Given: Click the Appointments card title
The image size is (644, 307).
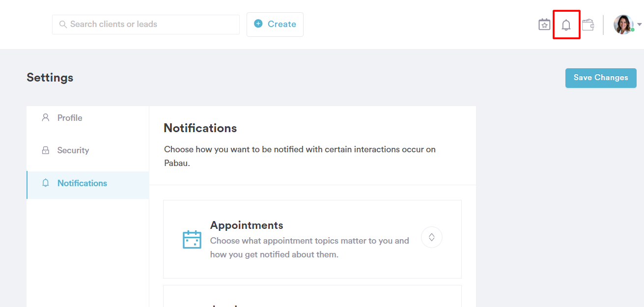Looking at the screenshot, I should (x=247, y=225).
